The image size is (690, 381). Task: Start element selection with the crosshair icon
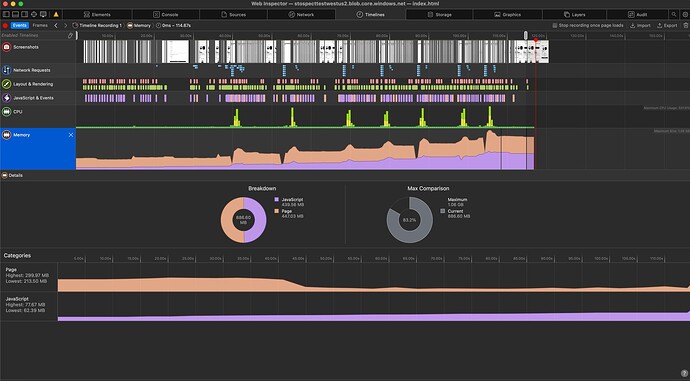(x=34, y=14)
